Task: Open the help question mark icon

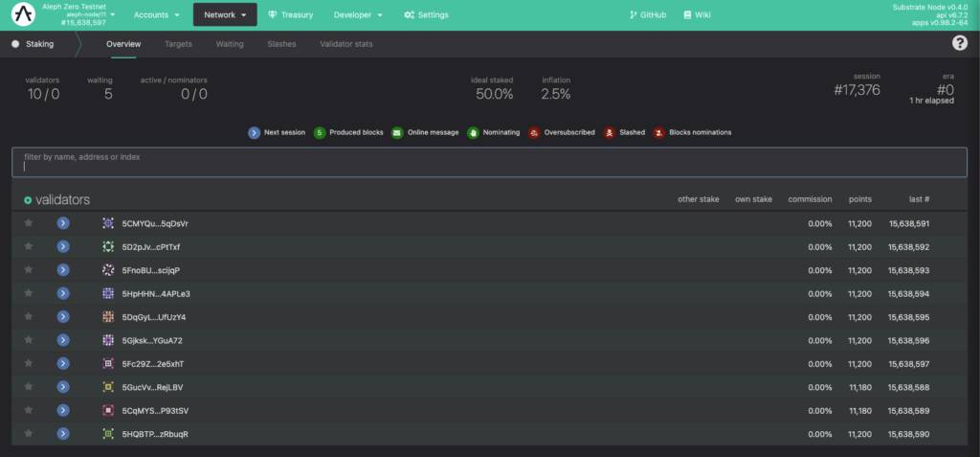Action: [959, 43]
